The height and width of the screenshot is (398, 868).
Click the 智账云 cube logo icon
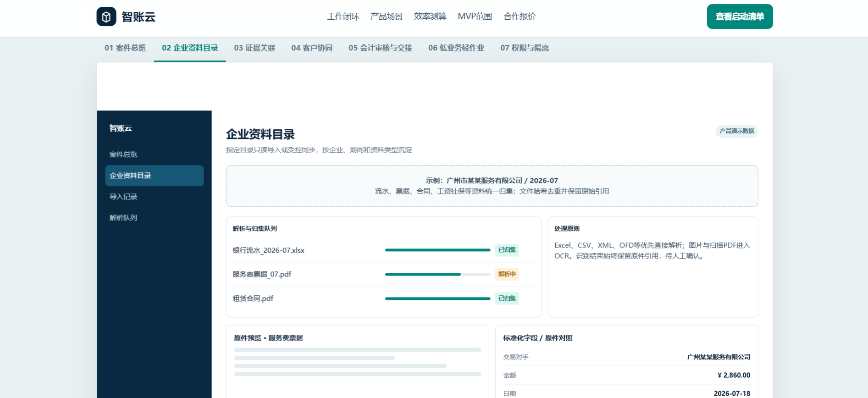click(106, 17)
